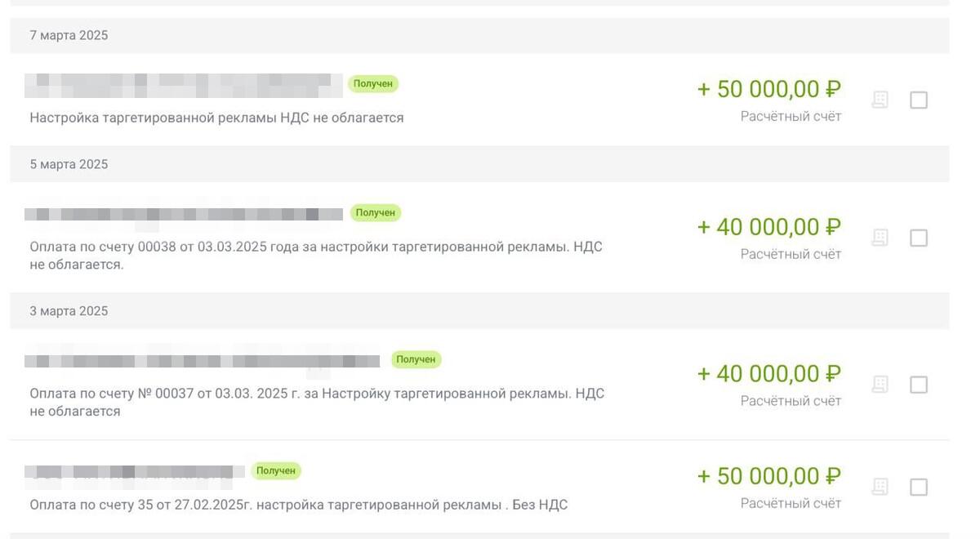Select the checkbox for the invoice 00038 payment

click(919, 238)
